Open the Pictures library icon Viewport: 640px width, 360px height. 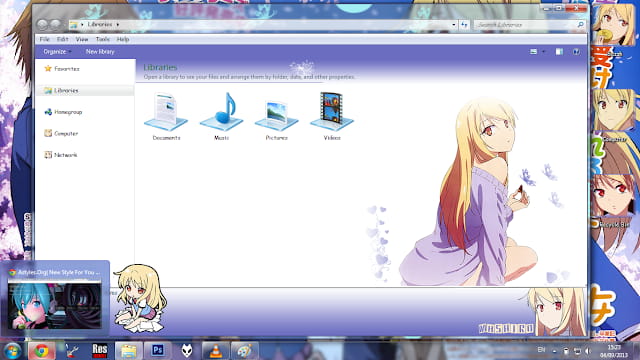[277, 116]
